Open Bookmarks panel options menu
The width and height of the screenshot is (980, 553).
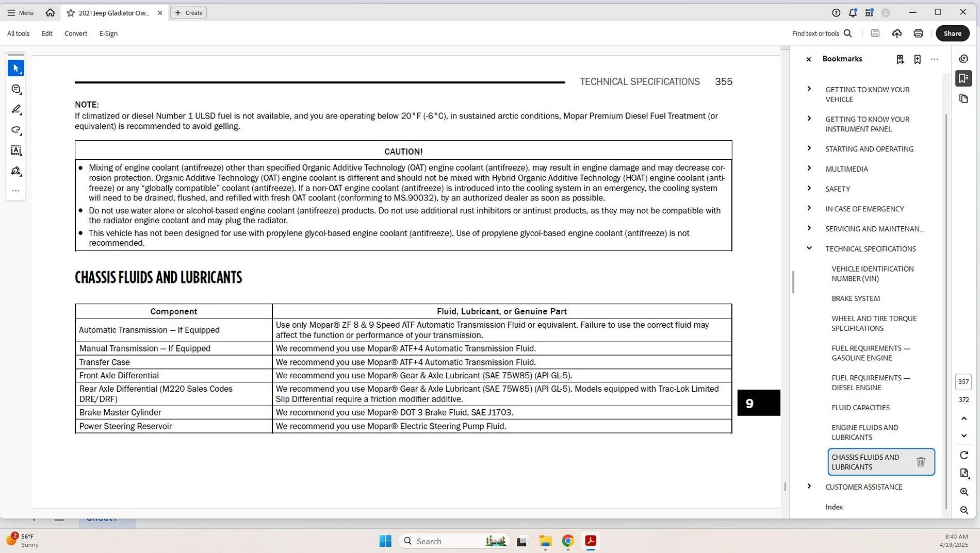934,59
